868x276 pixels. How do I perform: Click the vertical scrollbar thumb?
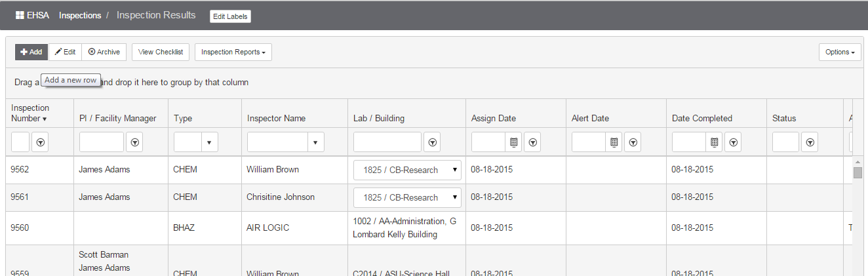(x=858, y=172)
